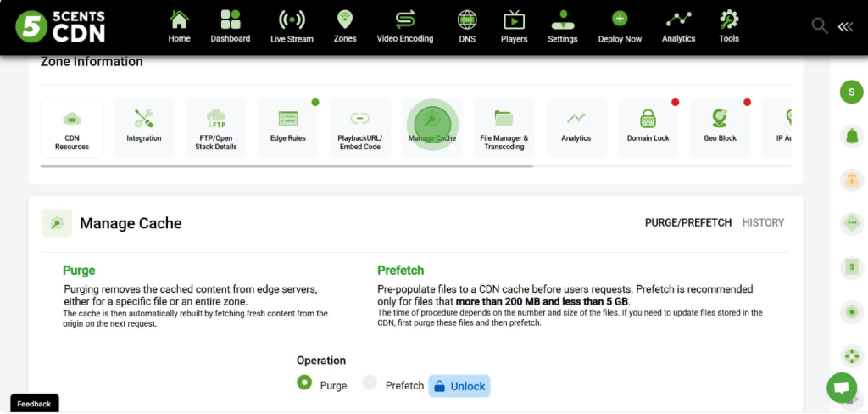This screenshot has width=868, height=414.
Task: Collapse sidebar with the double chevron
Action: [845, 26]
